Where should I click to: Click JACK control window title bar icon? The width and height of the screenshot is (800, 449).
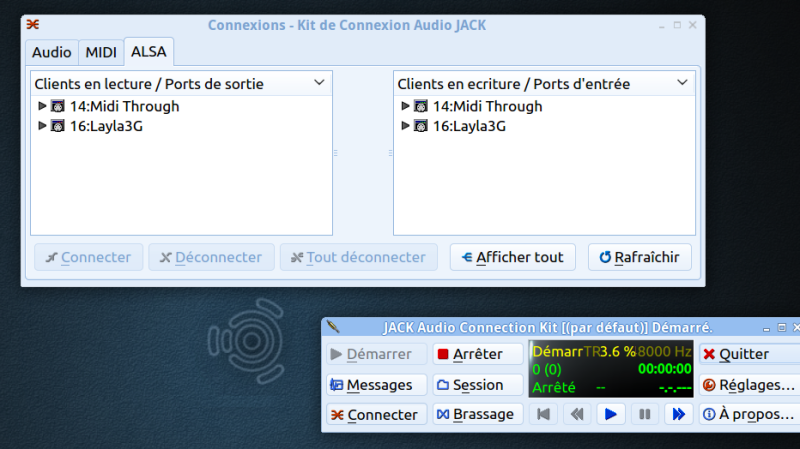[x=333, y=326]
